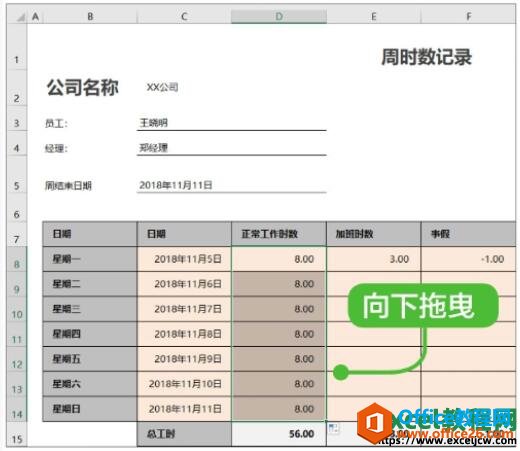Viewport: 520px width, 451px height.
Task: Select row 15 header
Action: pyautogui.click(x=17, y=434)
